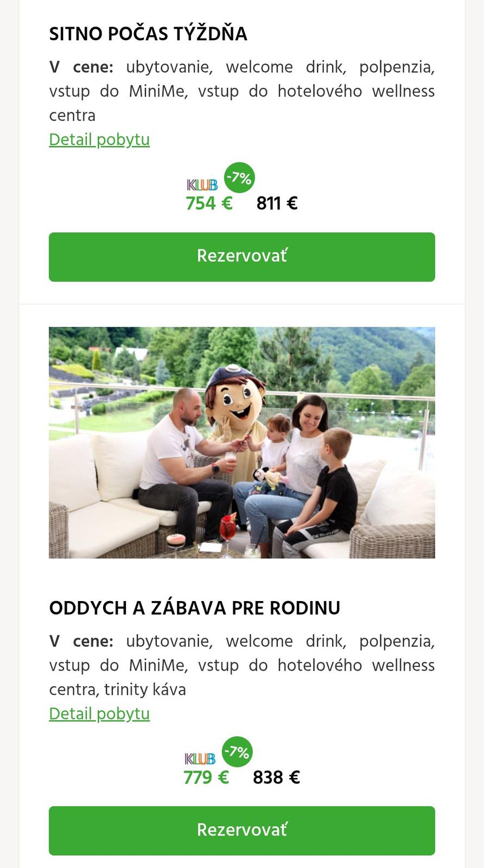Viewport: 484px width, 868px height.
Task: Click the KLUB logo above 754 €
Action: (202, 186)
